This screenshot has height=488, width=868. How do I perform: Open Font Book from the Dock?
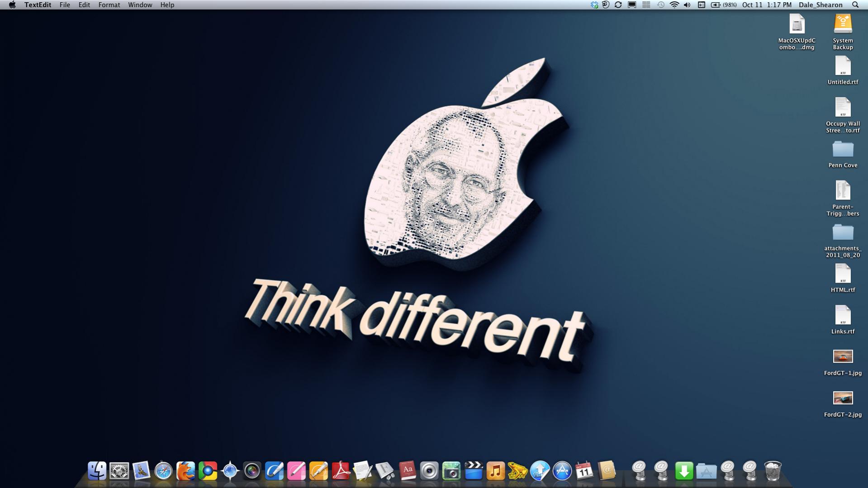coord(385,471)
